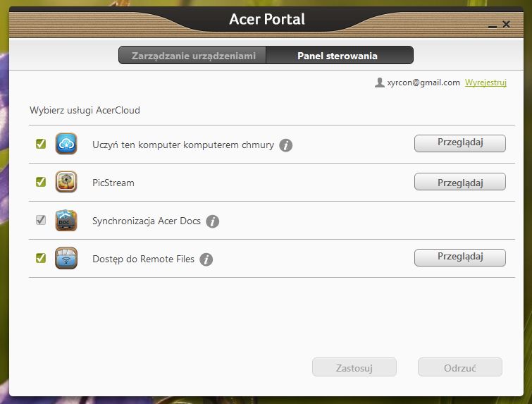Click 'Uczyń ten komputer komputerem chmury' label

[x=183, y=145]
